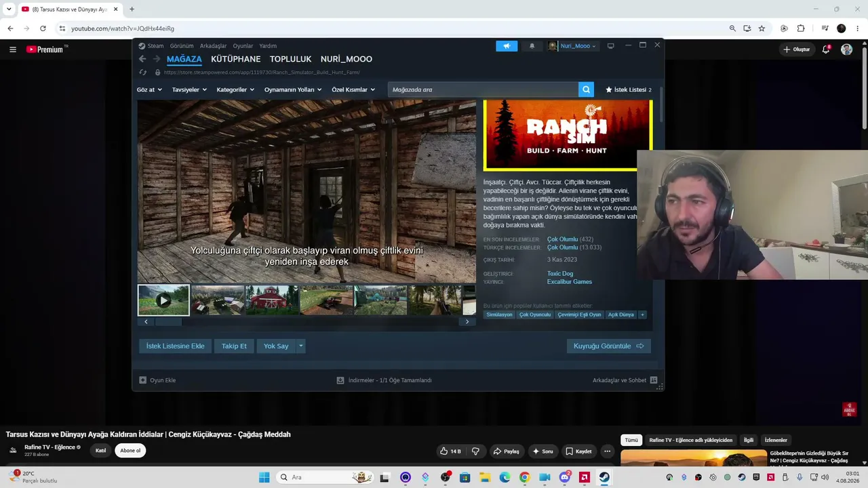The height and width of the screenshot is (488, 868).
Task: Open YouTube notifications bell
Action: tap(826, 49)
